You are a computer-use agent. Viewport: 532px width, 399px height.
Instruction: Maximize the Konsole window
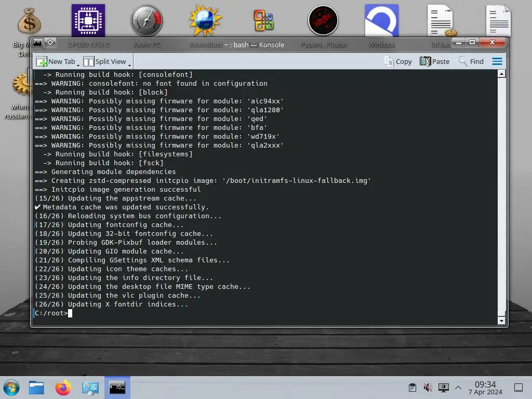472,43
